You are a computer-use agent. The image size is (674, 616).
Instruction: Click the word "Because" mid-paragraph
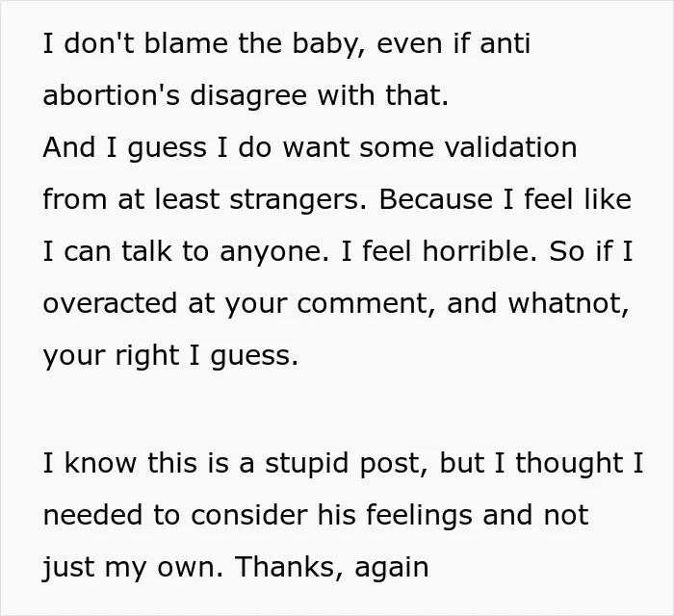(x=435, y=199)
